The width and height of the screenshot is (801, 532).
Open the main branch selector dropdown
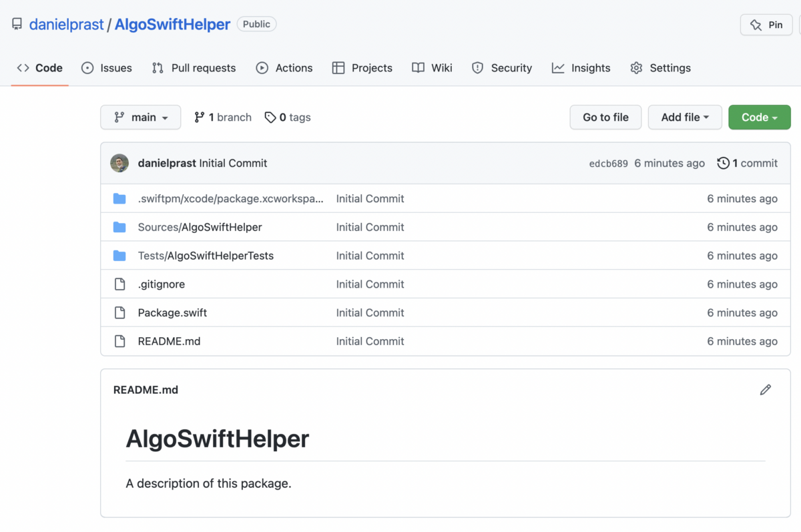[140, 117]
